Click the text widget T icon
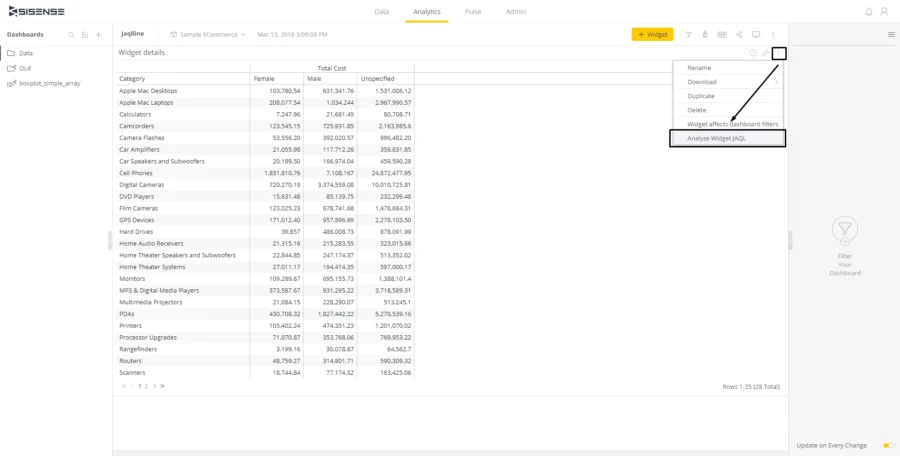The height and width of the screenshot is (456, 900). click(689, 35)
